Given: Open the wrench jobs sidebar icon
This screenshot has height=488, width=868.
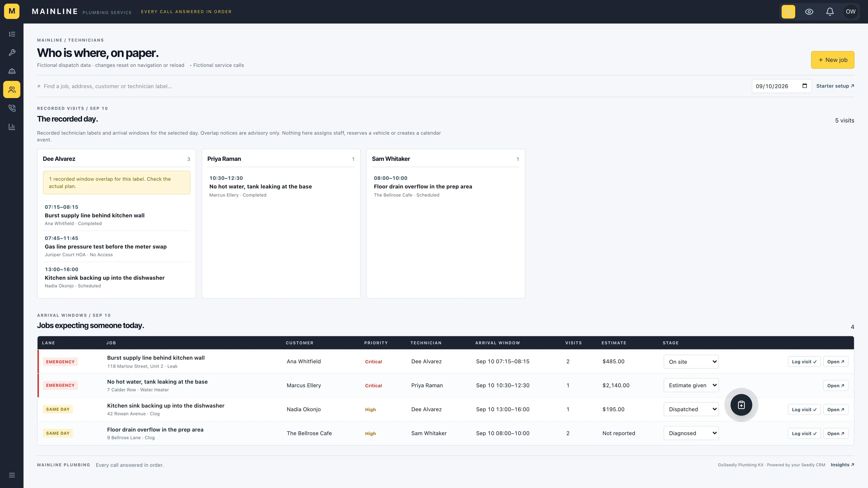Looking at the screenshot, I should (12, 53).
